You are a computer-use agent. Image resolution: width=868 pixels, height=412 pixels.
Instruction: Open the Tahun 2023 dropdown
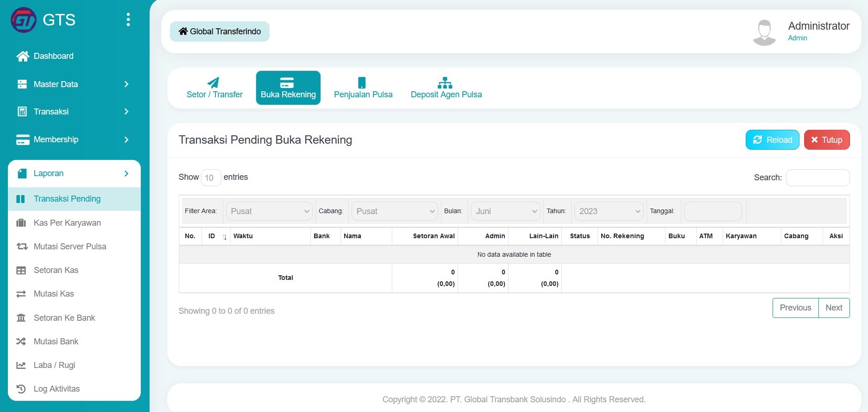click(x=609, y=211)
